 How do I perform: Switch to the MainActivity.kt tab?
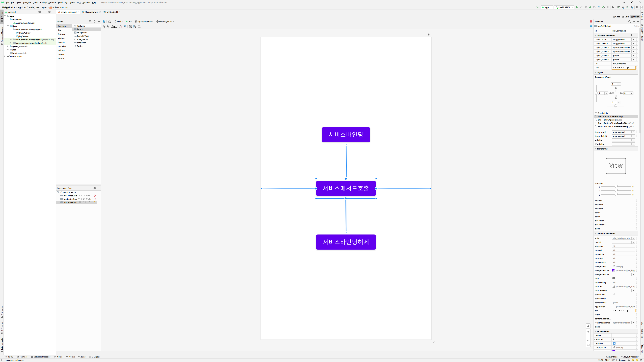(91, 12)
